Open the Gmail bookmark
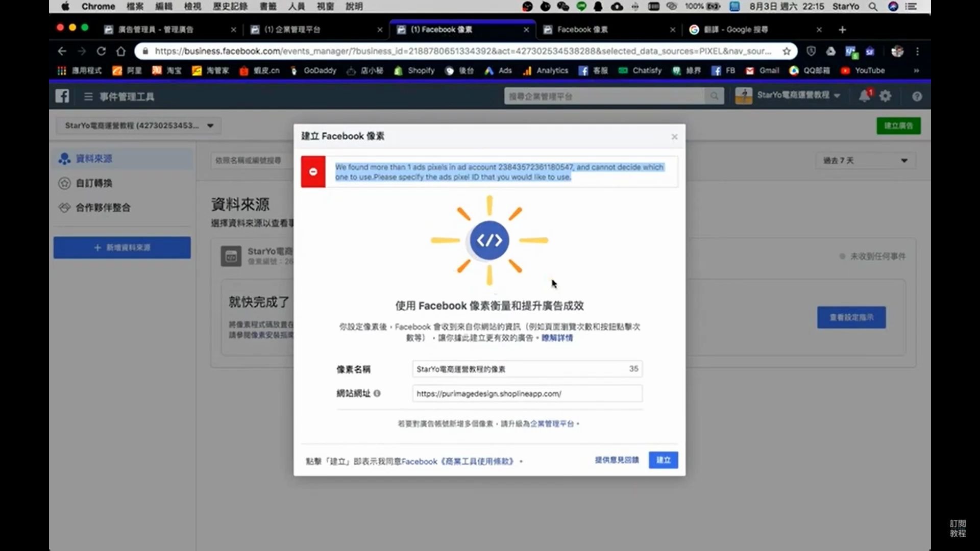Viewport: 980px width, 551px height. 763,70
